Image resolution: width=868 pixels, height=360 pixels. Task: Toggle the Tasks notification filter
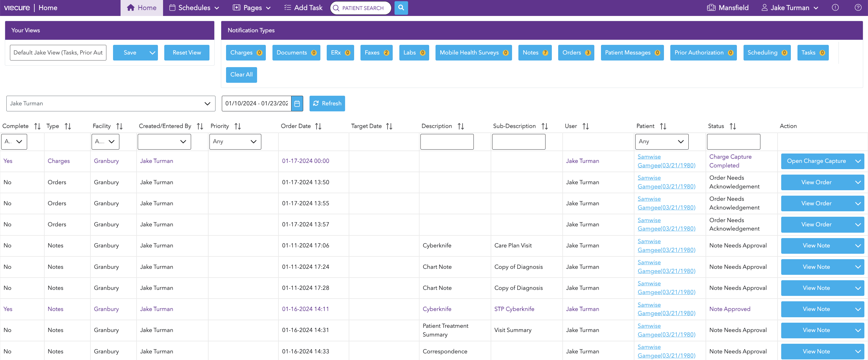813,52
